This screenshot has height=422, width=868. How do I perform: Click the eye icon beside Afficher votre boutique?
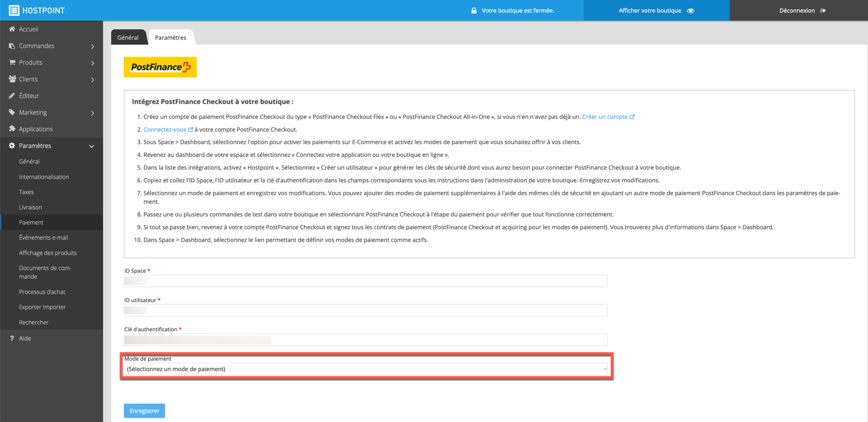[691, 11]
